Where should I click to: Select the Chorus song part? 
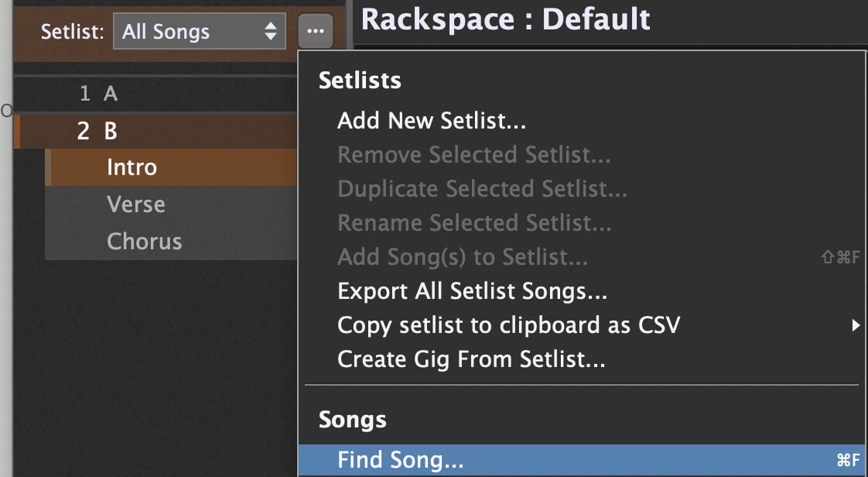144,241
